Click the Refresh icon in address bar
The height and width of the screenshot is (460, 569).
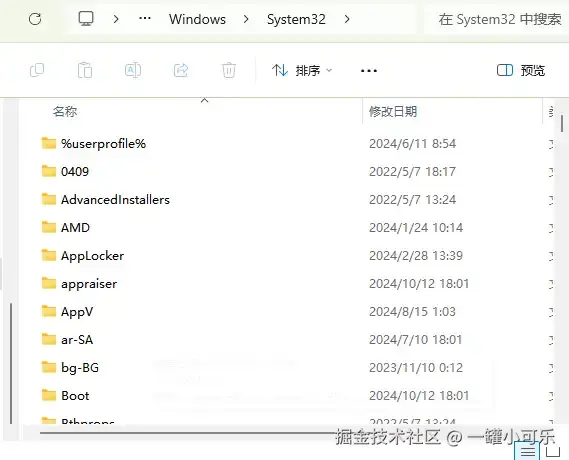pos(35,19)
